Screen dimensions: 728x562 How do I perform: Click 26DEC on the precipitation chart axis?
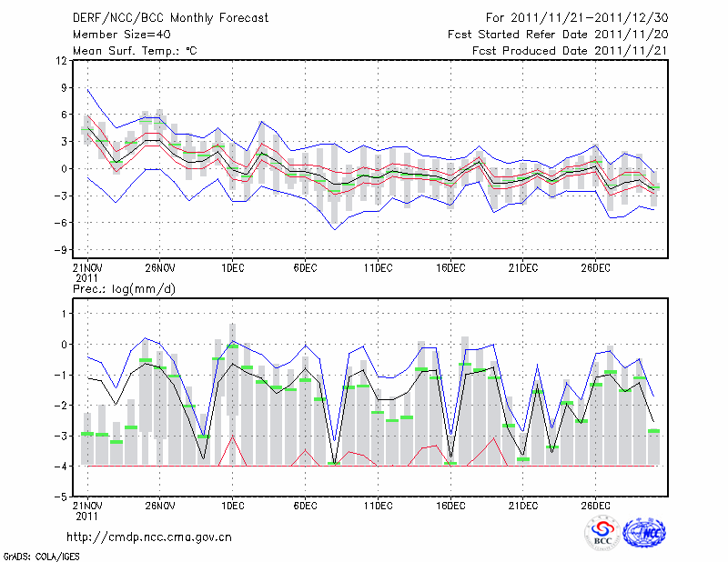click(x=595, y=507)
